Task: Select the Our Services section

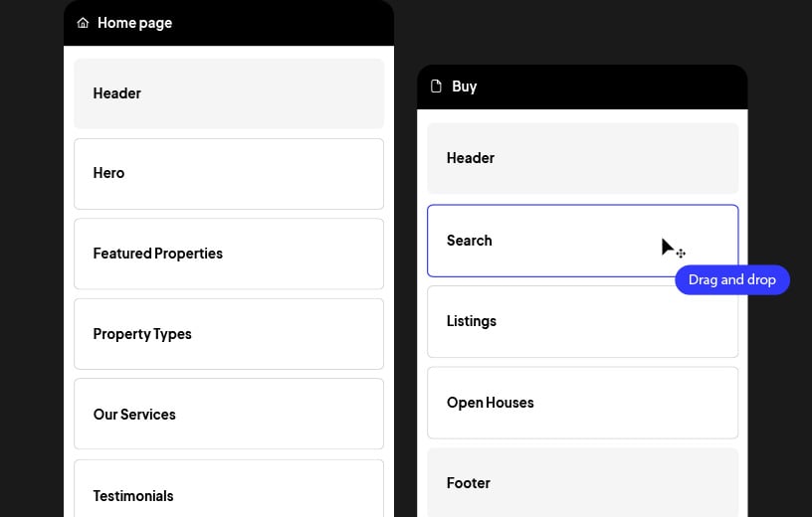Action: [229, 414]
